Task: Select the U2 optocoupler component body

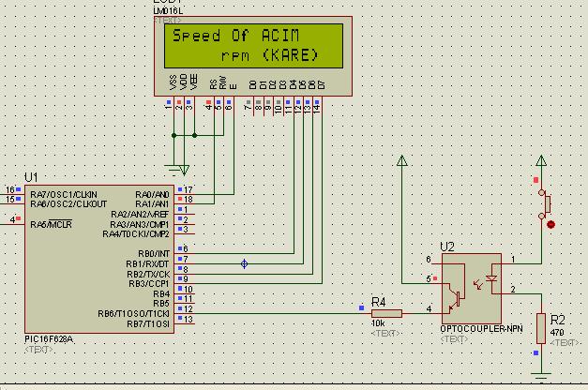Action: click(x=472, y=289)
